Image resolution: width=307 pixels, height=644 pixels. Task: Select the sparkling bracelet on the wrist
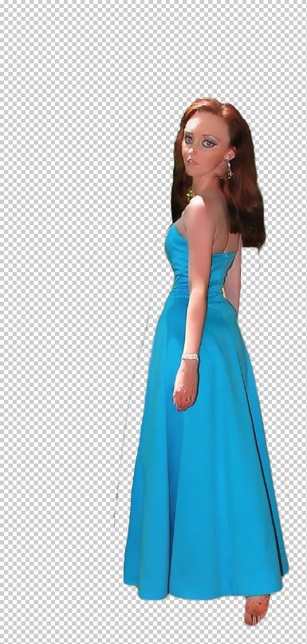[190, 358]
